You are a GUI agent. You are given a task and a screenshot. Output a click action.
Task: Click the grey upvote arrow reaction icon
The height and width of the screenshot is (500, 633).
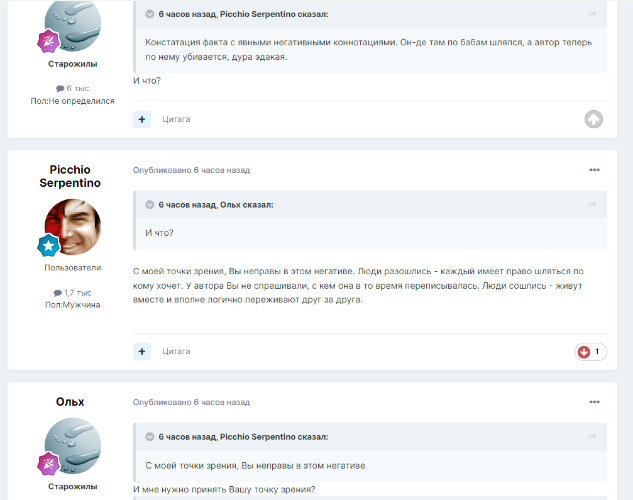pyautogui.click(x=593, y=119)
